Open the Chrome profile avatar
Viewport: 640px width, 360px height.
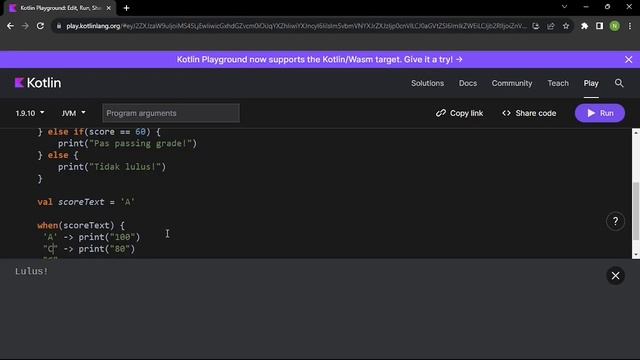(x=615, y=26)
